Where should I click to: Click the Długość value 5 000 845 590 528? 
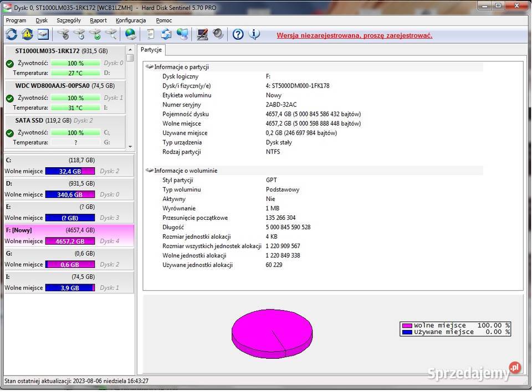click(288, 227)
